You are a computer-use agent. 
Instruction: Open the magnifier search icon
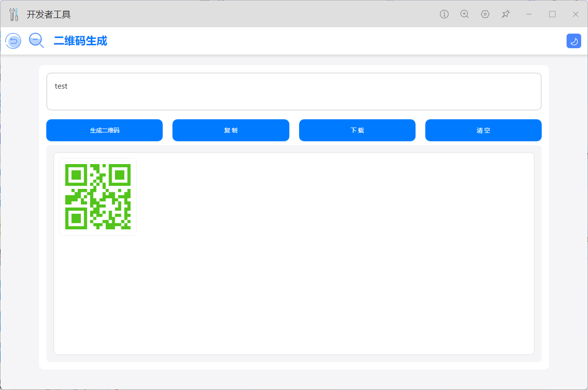36,40
